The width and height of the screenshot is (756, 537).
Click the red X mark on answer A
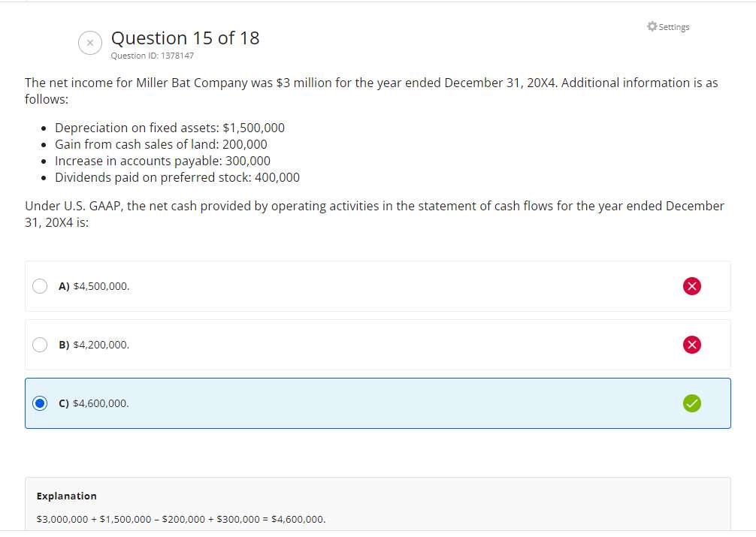692,286
